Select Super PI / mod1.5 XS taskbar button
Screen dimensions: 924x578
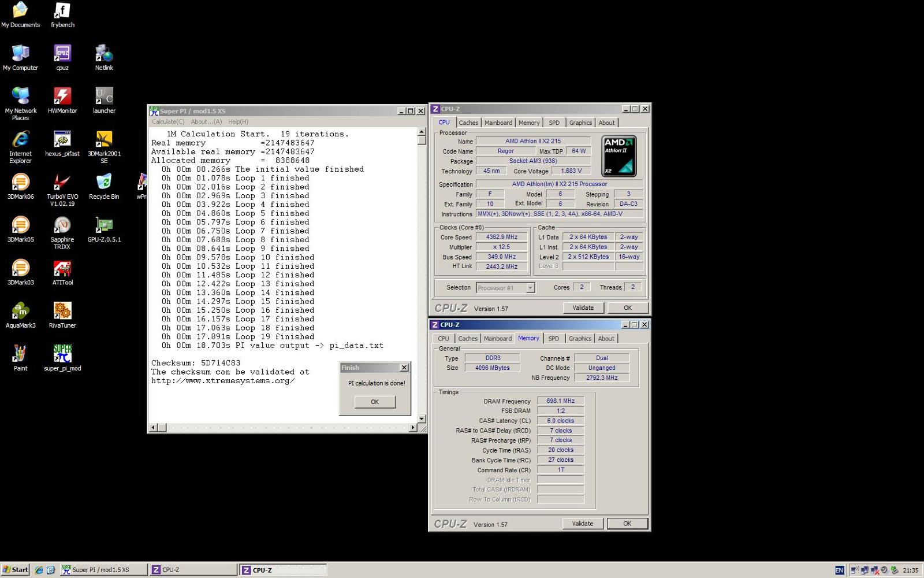point(103,570)
